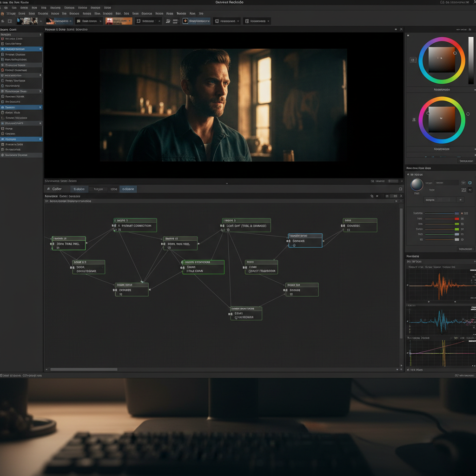Click the button below the two color wheels

[465, 161]
